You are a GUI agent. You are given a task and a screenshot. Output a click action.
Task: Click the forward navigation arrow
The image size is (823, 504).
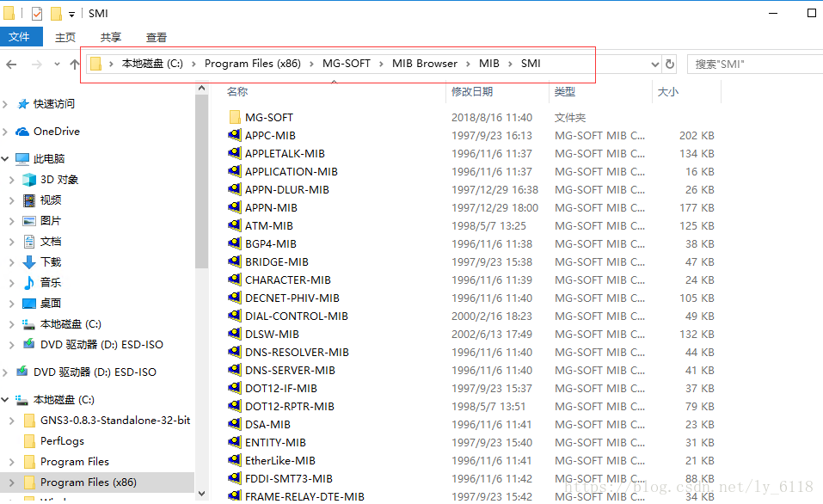point(36,65)
